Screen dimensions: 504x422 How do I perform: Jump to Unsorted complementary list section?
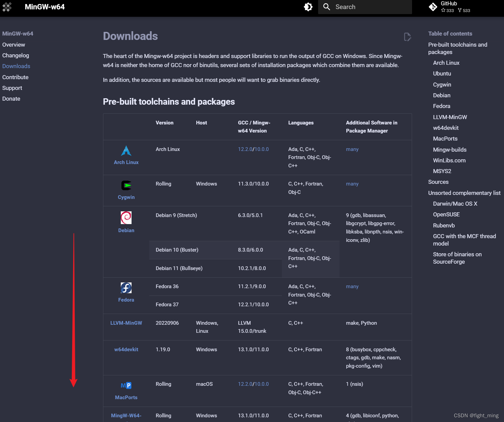click(x=464, y=193)
